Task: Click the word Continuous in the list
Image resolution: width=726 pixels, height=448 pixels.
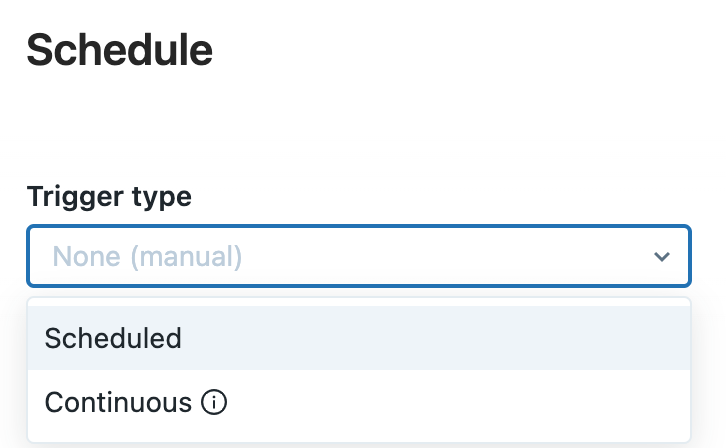Action: [118, 403]
